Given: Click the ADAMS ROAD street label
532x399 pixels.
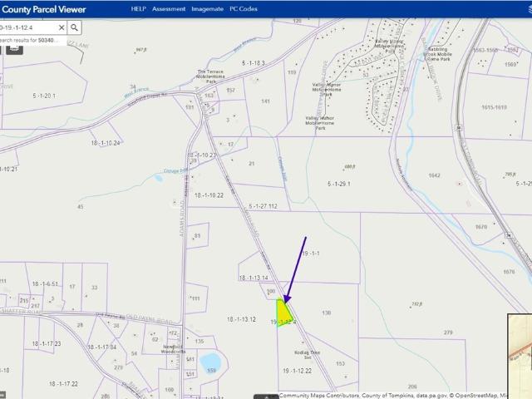Looking at the screenshot, I should (182, 219).
